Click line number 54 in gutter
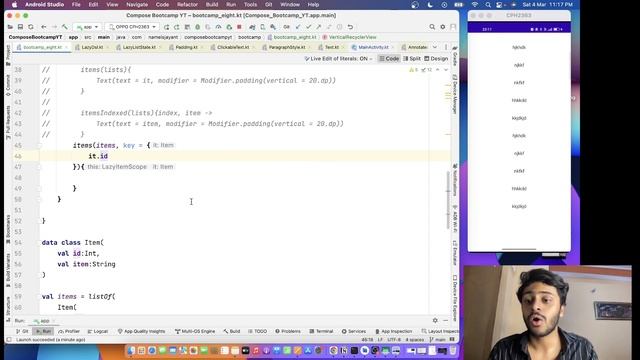Screen dimensions: 640x360 [18, 242]
